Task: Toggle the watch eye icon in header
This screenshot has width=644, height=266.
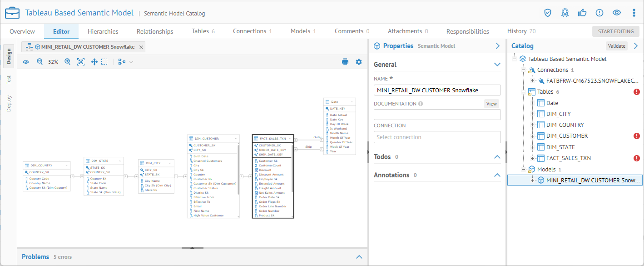Action: 616,13
